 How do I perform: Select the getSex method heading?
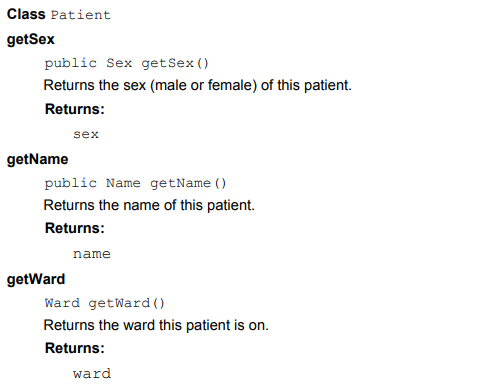pos(31,40)
